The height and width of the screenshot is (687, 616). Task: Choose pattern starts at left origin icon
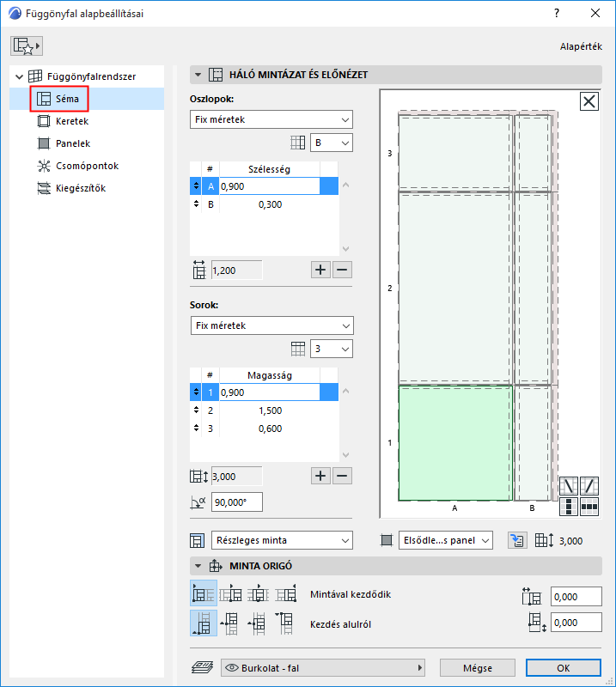pyautogui.click(x=204, y=593)
